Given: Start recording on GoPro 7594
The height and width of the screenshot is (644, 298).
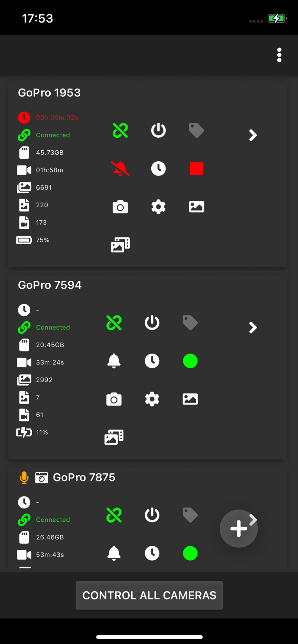Looking at the screenshot, I should [190, 361].
